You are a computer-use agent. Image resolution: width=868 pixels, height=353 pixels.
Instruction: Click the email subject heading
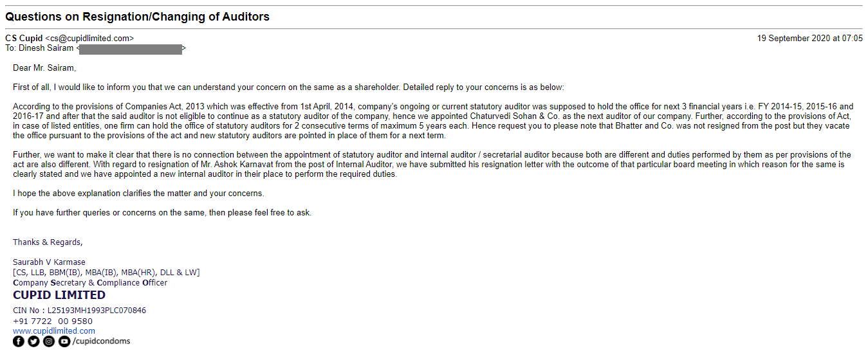coord(137,17)
